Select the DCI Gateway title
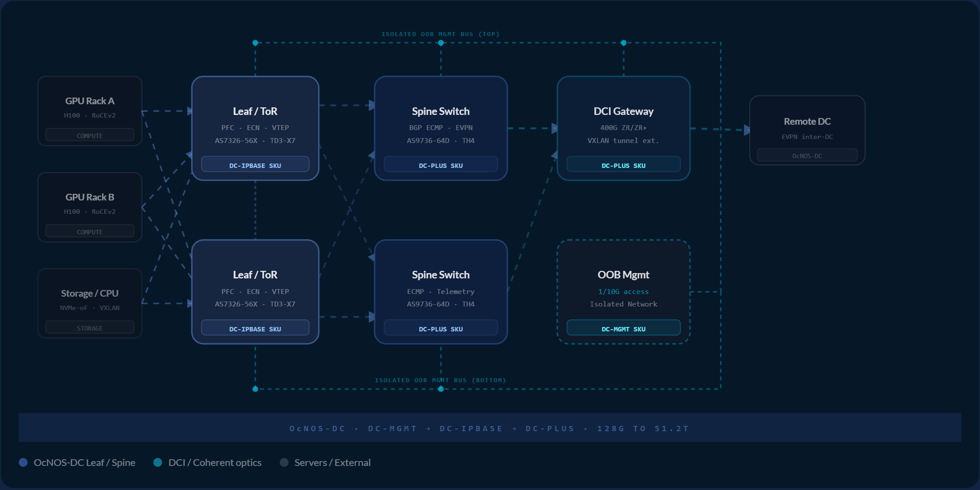The image size is (980, 490). pos(624,111)
